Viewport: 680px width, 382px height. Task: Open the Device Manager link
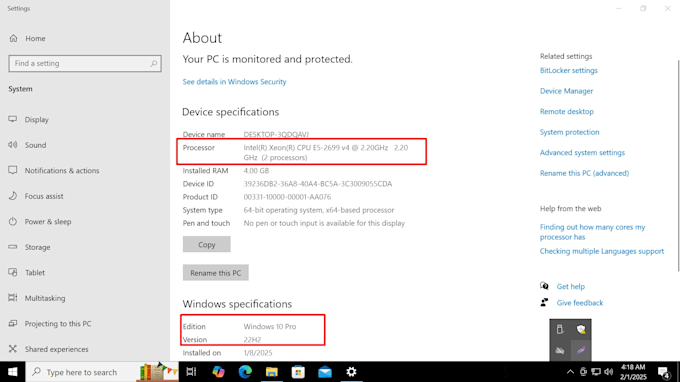566,91
